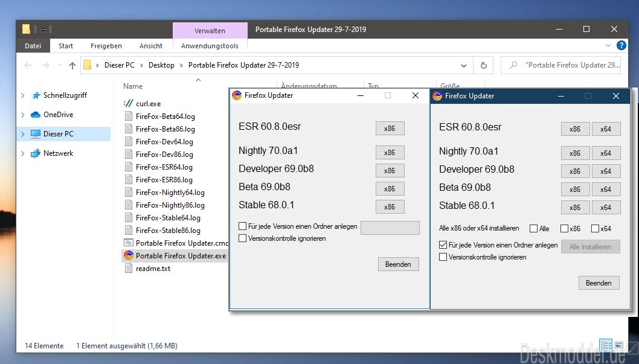639x364 pixels.
Task: Switch to the details view layout icon
Action: [606, 345]
